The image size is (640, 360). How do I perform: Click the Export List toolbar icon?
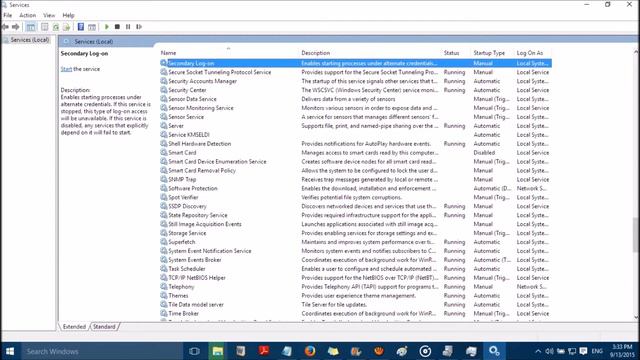(67, 27)
